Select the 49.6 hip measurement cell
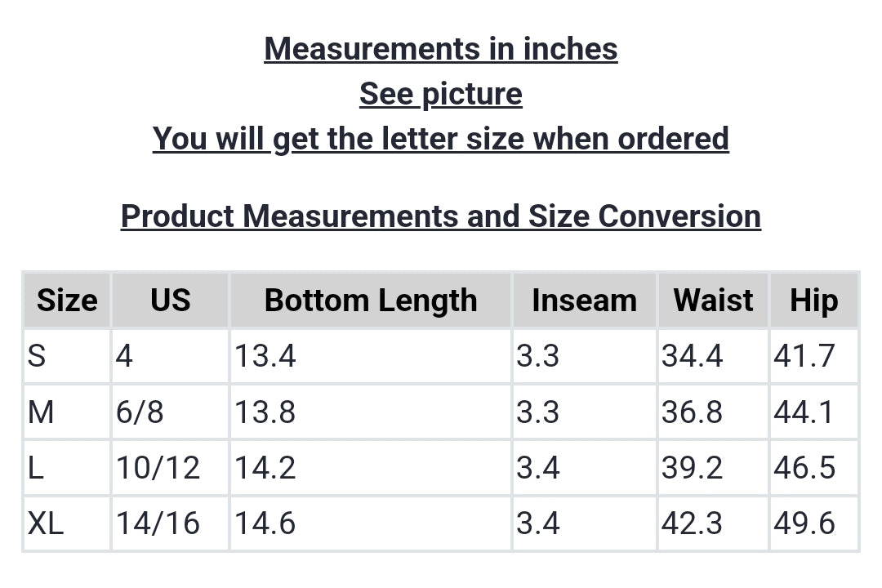882x588 pixels. [x=804, y=523]
